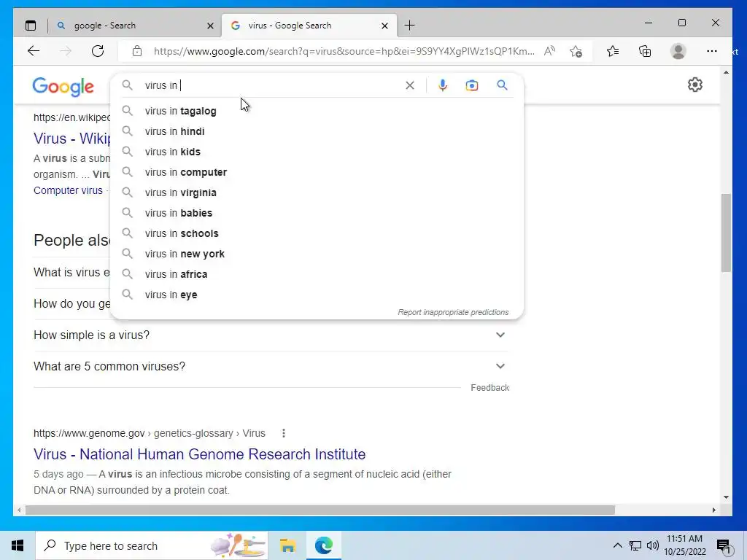The width and height of the screenshot is (747, 560).
Task: Open File Explorer from taskbar
Action: (287, 545)
